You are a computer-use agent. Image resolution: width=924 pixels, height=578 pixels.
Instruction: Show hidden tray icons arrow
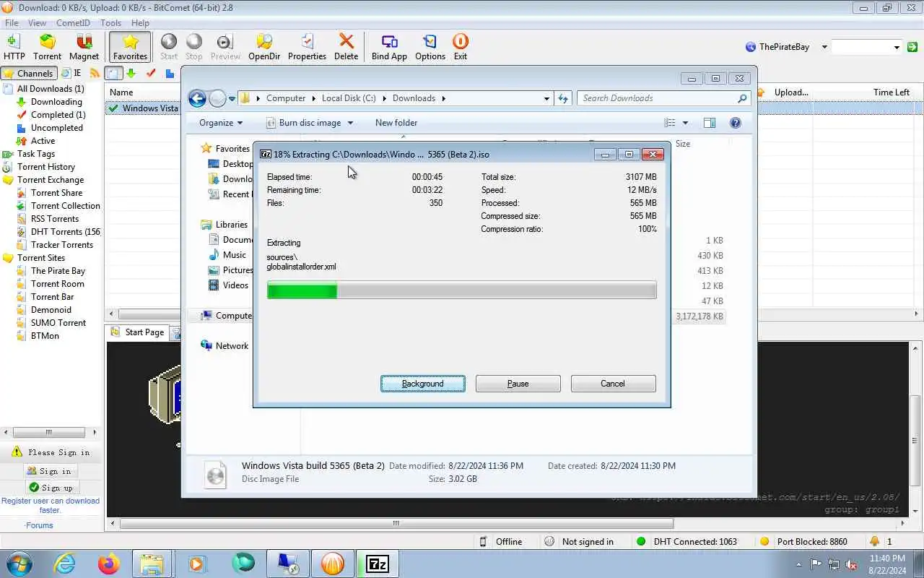tap(798, 564)
